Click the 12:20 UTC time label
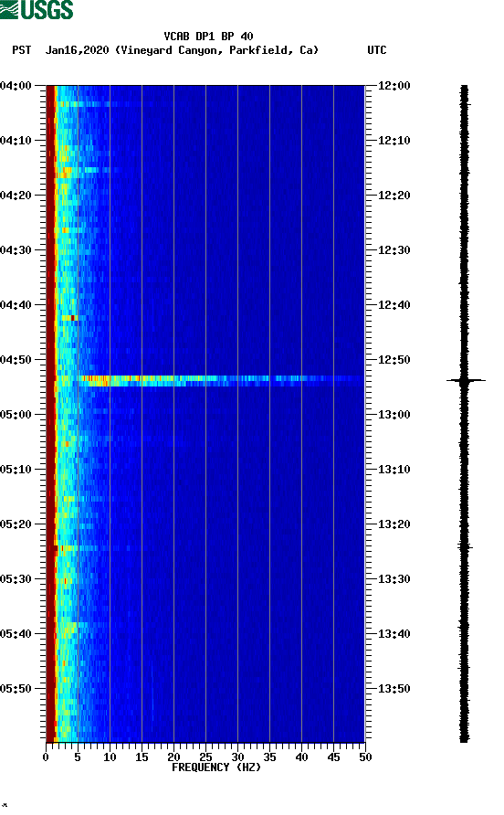This screenshot has height=815, width=504. (x=394, y=196)
